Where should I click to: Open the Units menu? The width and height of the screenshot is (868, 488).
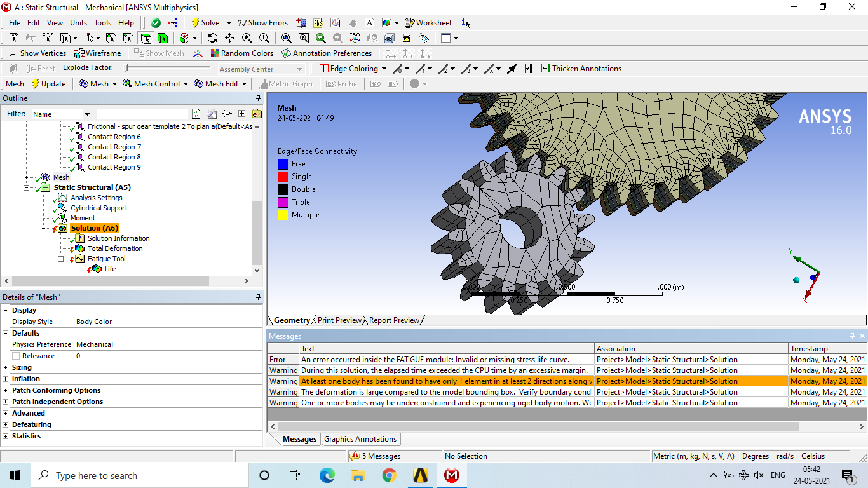tap(79, 23)
